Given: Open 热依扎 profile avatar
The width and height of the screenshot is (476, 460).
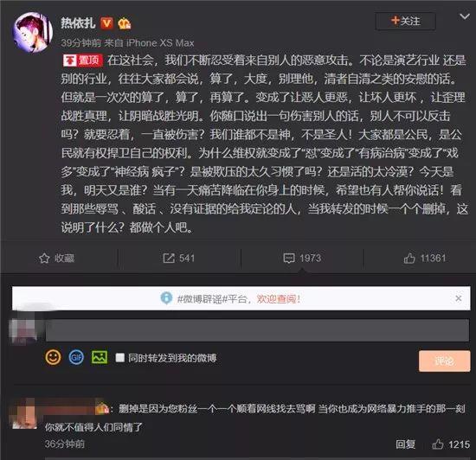Looking at the screenshot, I should [33, 33].
